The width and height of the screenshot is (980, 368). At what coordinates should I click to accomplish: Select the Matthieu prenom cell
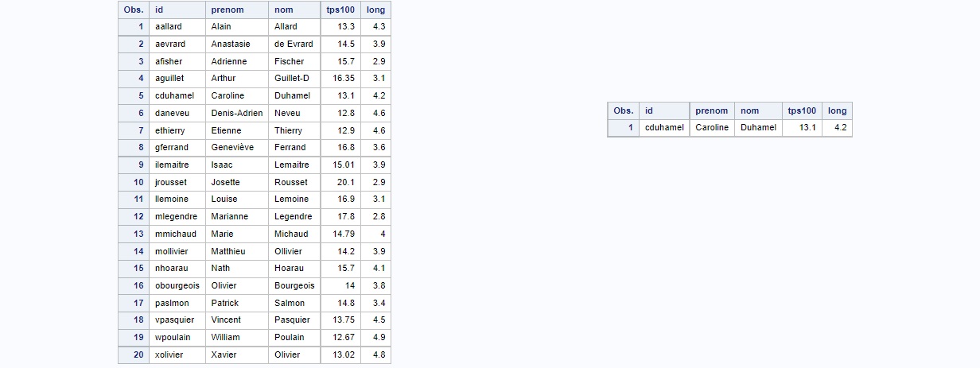[228, 251]
